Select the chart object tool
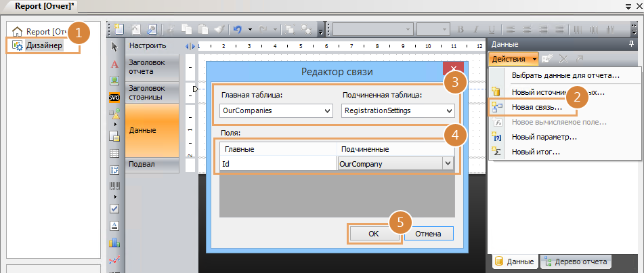644x273 pixels. coord(114,242)
